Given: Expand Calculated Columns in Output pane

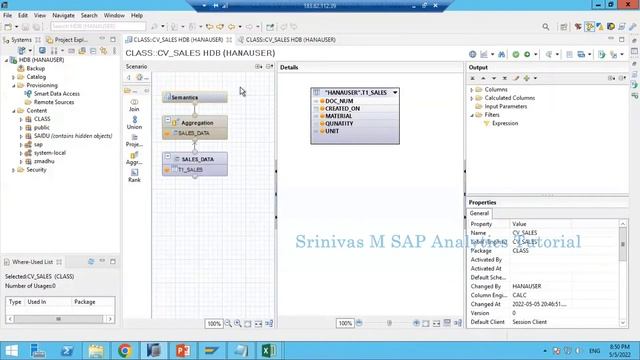Looking at the screenshot, I should coord(472,98).
